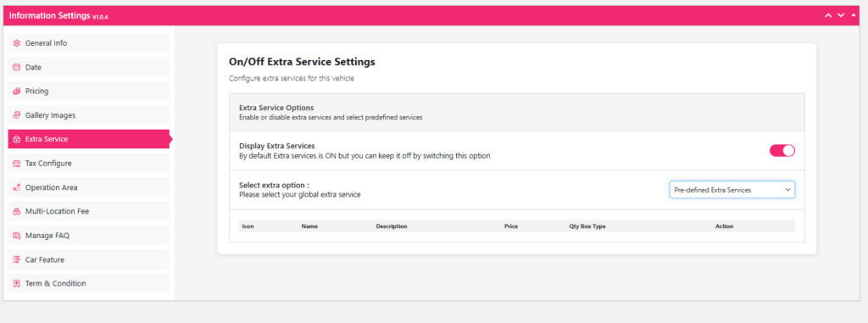This screenshot has height=323, width=868.
Task: Click the Qty Box Type column header
Action: (x=587, y=226)
